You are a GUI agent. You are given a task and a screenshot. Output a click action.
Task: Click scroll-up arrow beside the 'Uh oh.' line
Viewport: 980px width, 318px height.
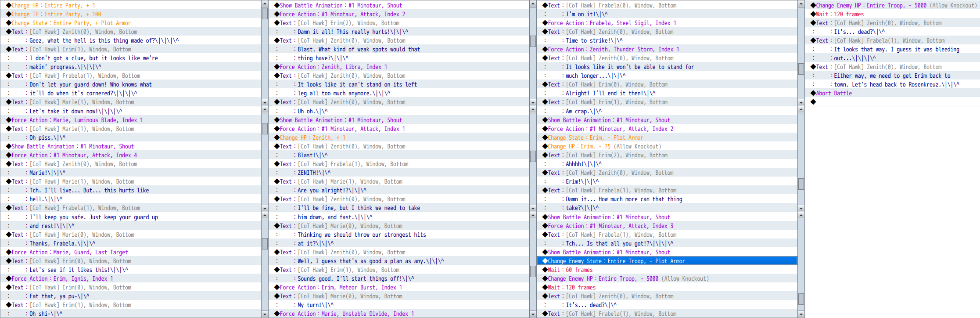(533, 110)
